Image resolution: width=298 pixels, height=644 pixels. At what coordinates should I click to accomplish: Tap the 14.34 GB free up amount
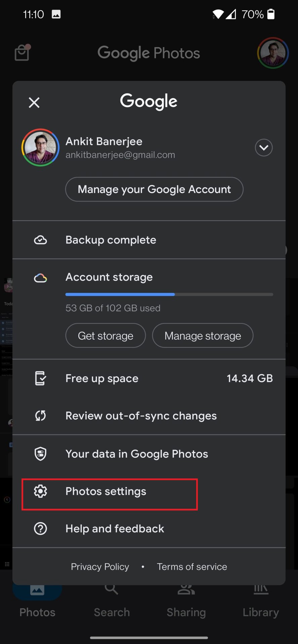click(x=250, y=378)
